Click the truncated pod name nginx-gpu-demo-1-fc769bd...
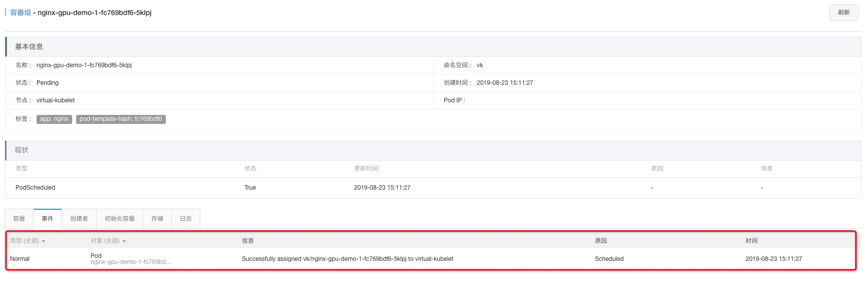The height and width of the screenshot is (290, 868). (130, 262)
